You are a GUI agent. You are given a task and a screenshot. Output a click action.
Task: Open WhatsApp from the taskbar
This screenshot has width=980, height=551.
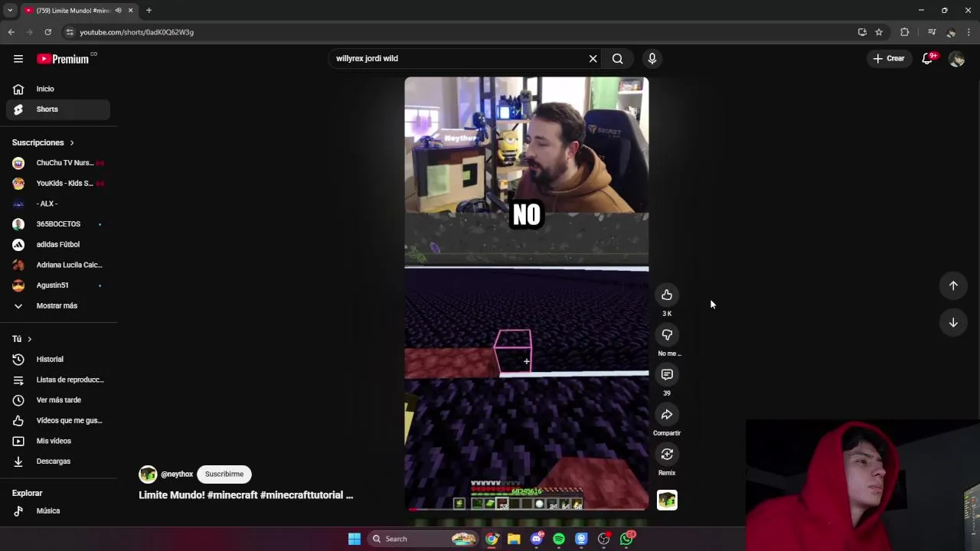pos(627,539)
